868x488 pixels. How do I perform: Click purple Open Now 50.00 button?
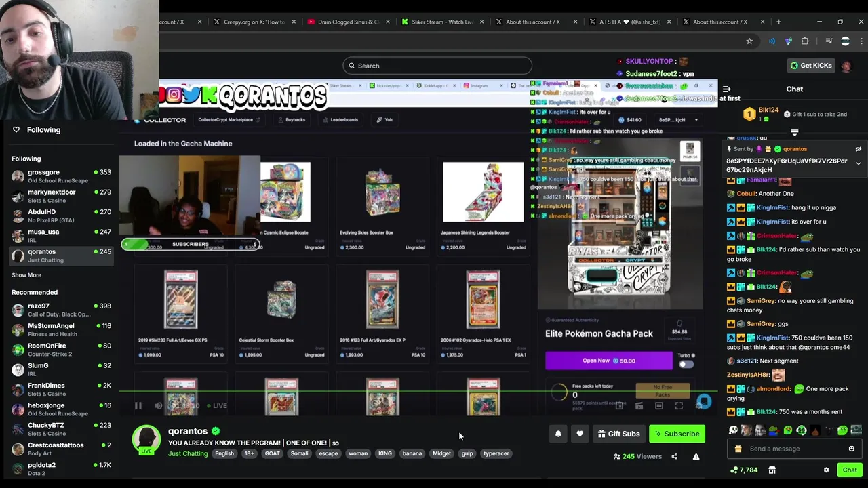coord(609,361)
